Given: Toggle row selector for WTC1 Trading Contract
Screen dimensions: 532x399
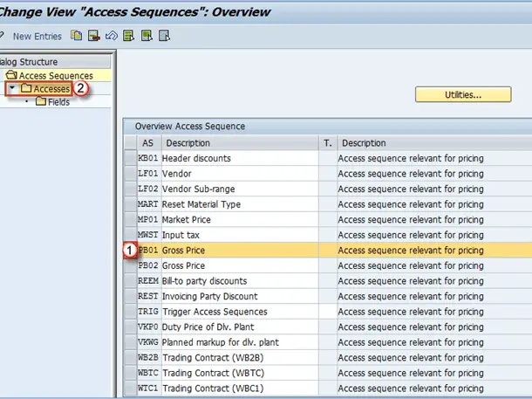Looking at the screenshot, I should pyautogui.click(x=130, y=389).
